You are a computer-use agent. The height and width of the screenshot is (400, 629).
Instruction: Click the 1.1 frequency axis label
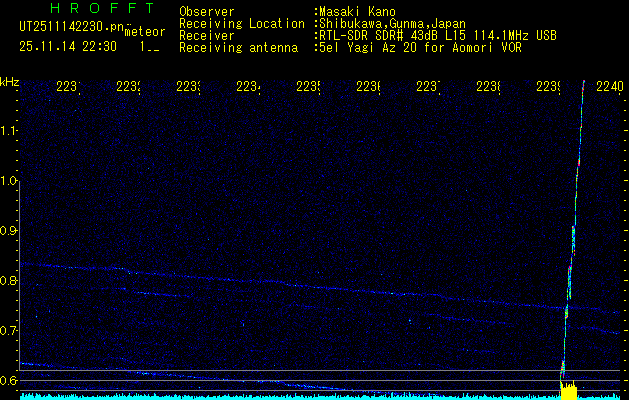click(x=10, y=131)
